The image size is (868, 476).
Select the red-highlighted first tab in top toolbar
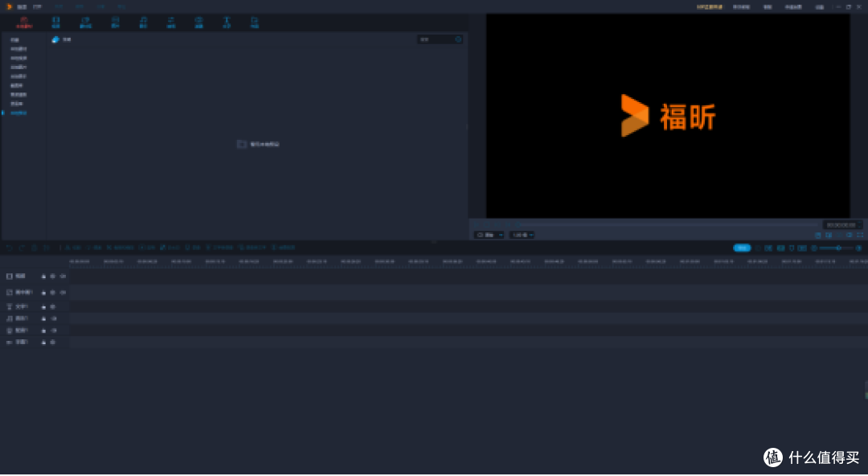[24, 23]
